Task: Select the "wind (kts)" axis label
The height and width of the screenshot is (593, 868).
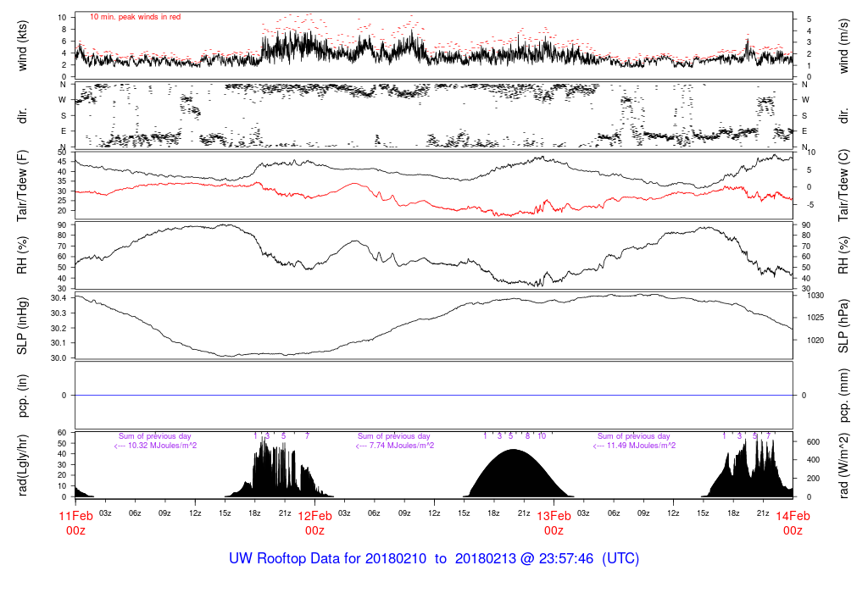Action: click(22, 46)
